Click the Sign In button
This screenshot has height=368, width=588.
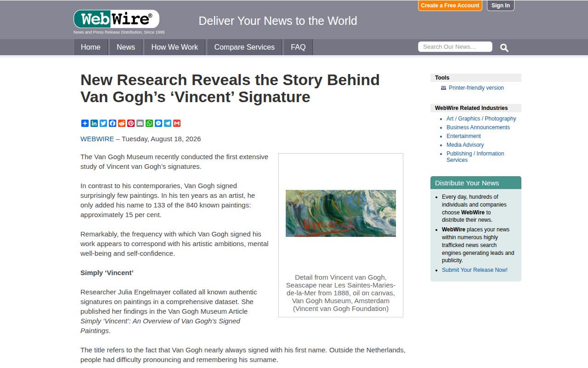pyautogui.click(x=501, y=6)
